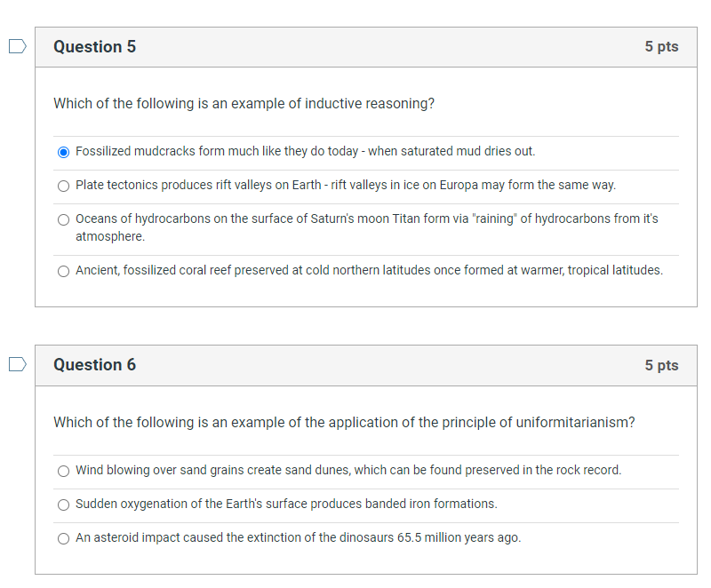The image size is (711, 588).
Task: Choose the banded iron formations option
Action: [63, 505]
